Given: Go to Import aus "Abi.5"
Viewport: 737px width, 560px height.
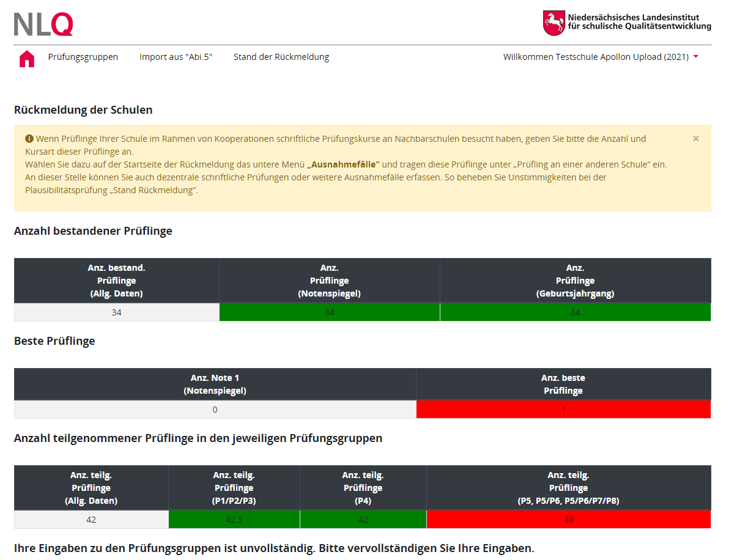Looking at the screenshot, I should click(x=176, y=57).
